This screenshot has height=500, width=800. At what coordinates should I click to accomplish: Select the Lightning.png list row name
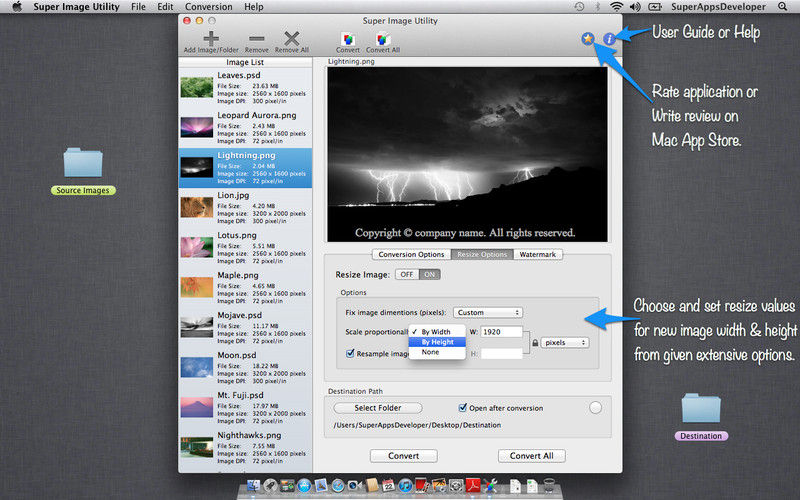(246, 155)
